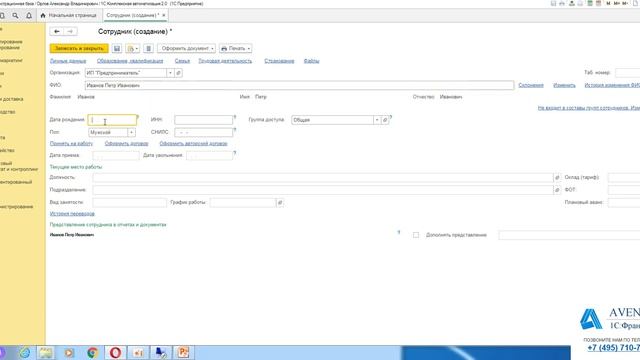
Task: Click the Таб. номер field
Action: point(627,73)
